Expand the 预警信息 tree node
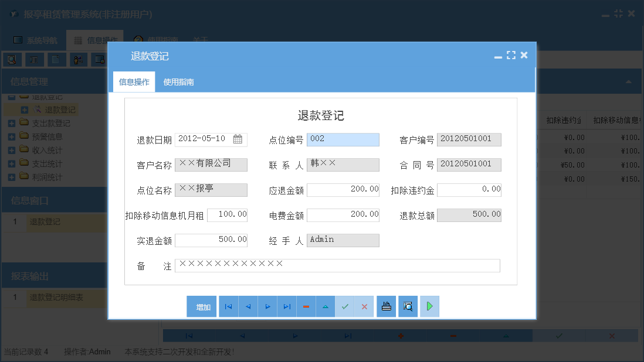This screenshot has height=362, width=644. click(12, 137)
